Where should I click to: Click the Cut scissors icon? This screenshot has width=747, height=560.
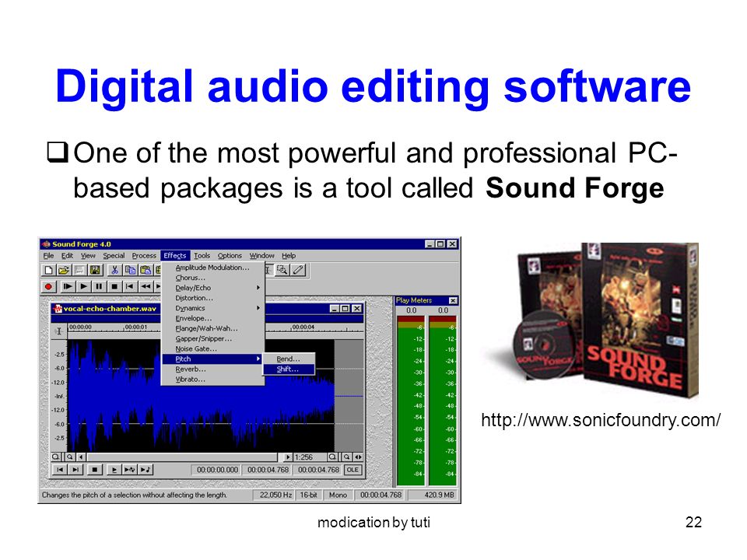click(x=114, y=271)
